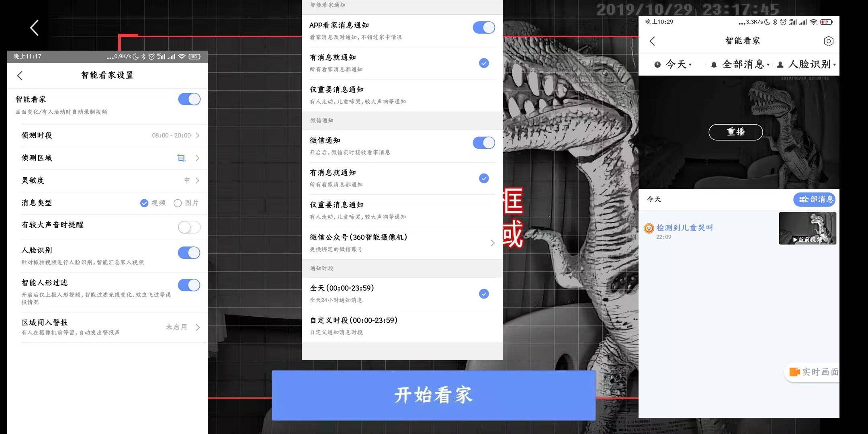Enable the 有较大声音时提醒 switch
868x434 pixels.
189,227
